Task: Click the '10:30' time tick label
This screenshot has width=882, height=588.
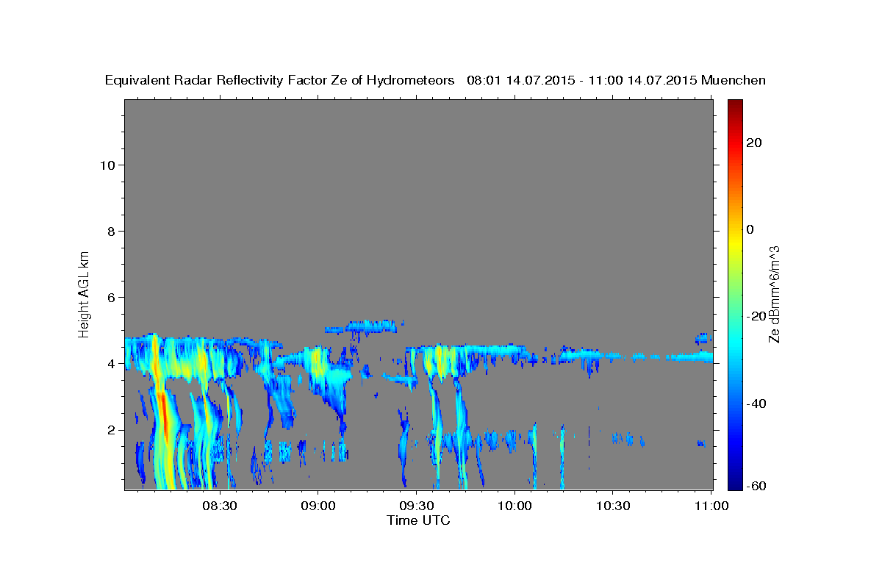Action: tap(613, 506)
